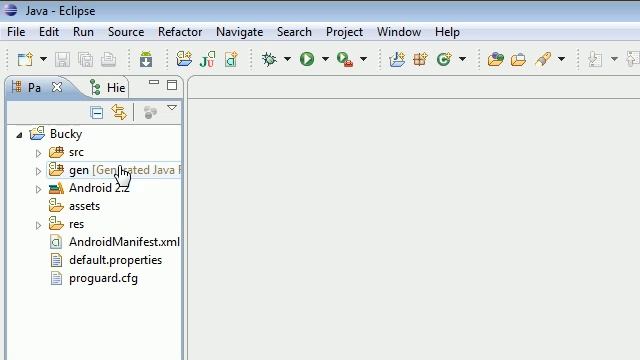640x360 pixels.
Task: Expand the res folder
Action: coord(38,225)
